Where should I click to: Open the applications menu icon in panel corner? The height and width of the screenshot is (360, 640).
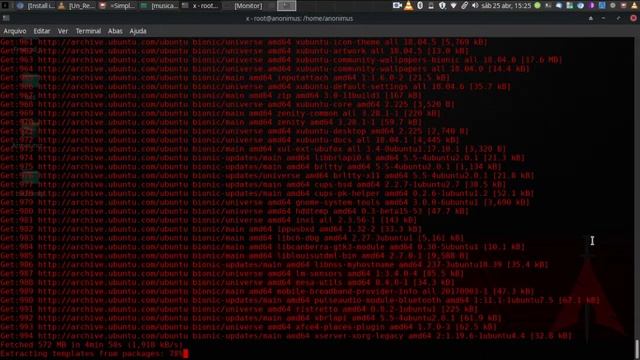tap(5, 5)
